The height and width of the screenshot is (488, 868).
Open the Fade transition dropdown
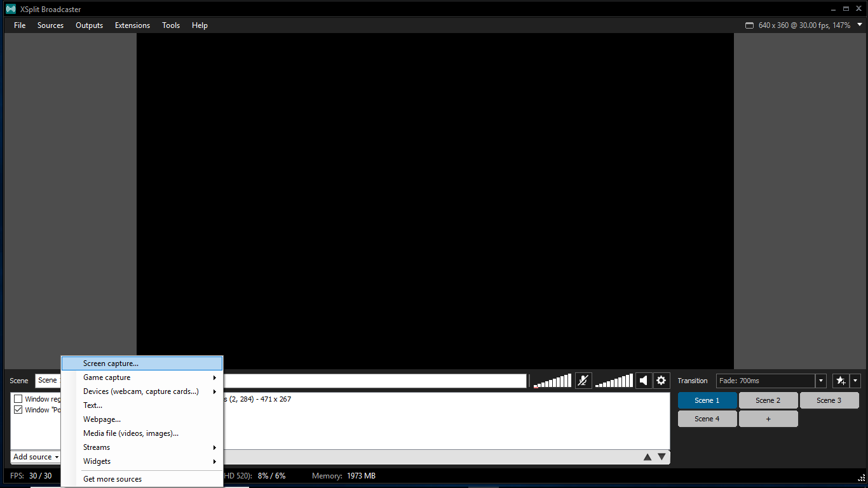tap(820, 381)
